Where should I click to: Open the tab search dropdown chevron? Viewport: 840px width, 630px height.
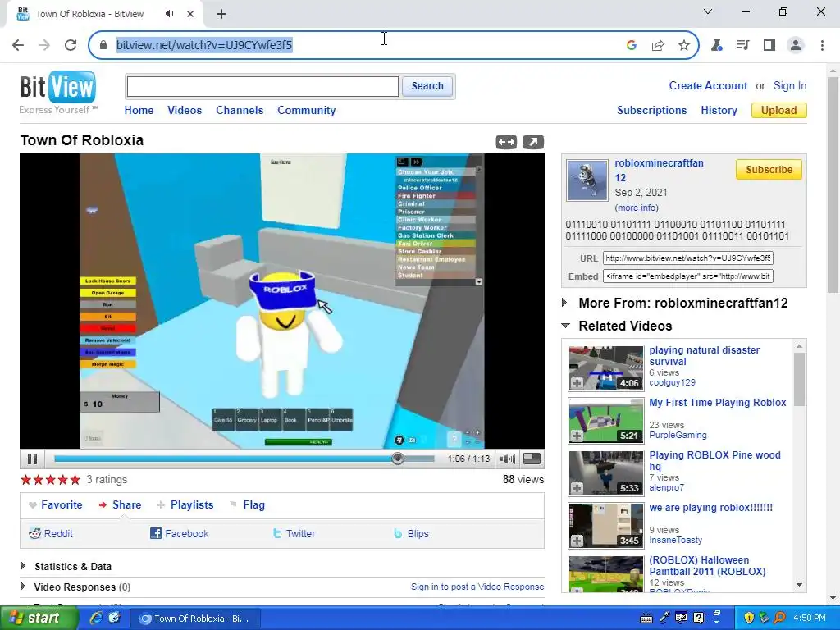point(708,11)
